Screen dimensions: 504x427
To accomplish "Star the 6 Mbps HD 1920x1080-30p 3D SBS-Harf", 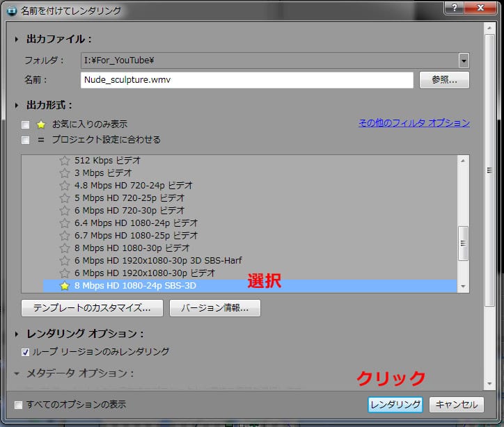I will point(65,261).
